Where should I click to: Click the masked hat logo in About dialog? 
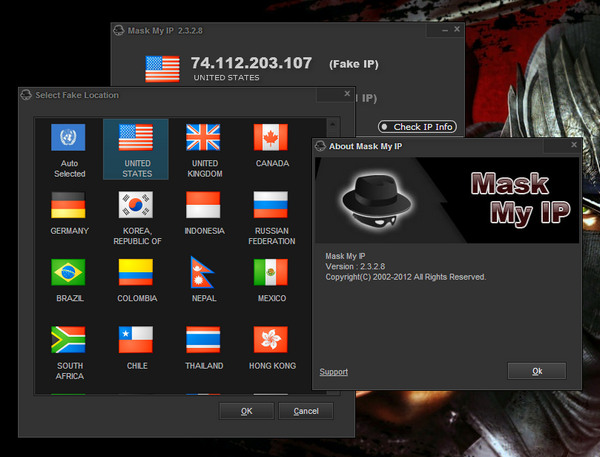pyautogui.click(x=377, y=201)
